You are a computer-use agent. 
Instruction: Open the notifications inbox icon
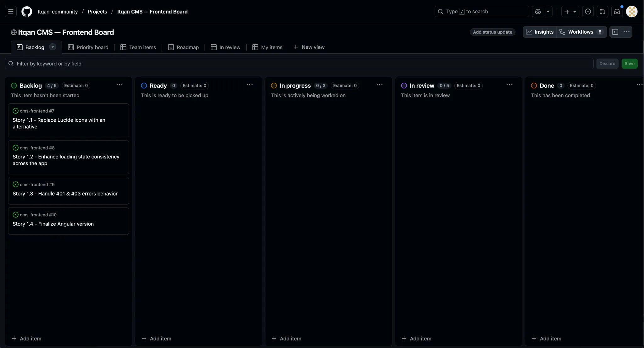pos(617,12)
